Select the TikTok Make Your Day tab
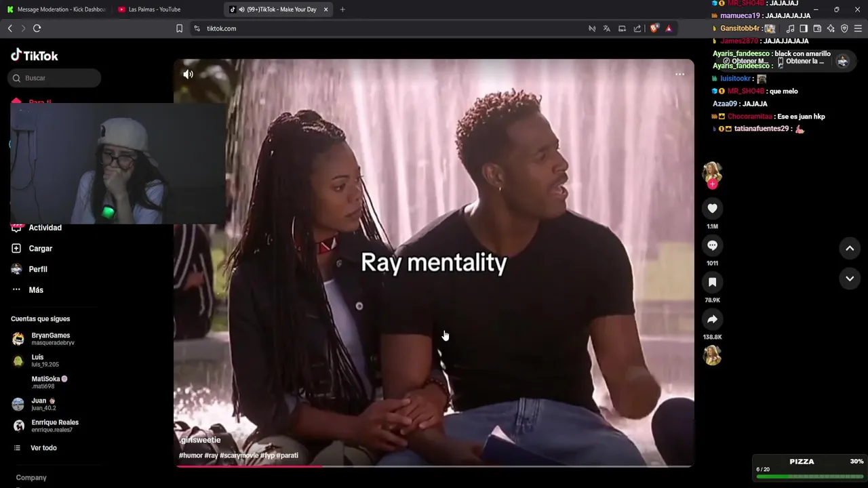This screenshot has width=868, height=488. point(278,9)
